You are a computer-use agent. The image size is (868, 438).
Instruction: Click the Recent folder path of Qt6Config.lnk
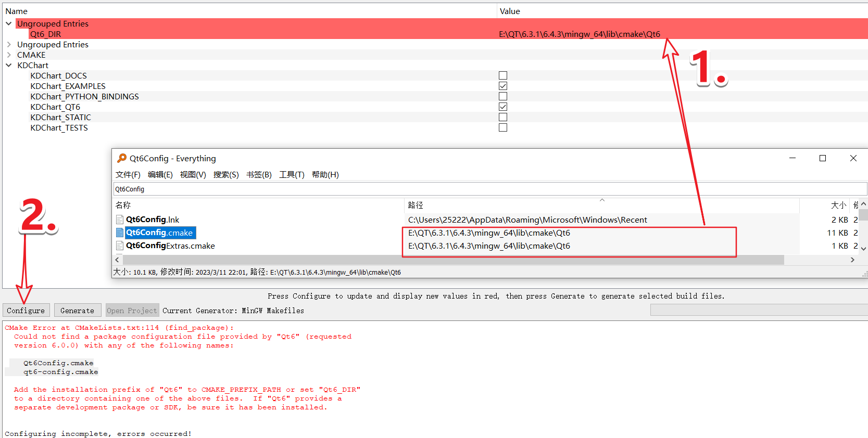tap(527, 220)
